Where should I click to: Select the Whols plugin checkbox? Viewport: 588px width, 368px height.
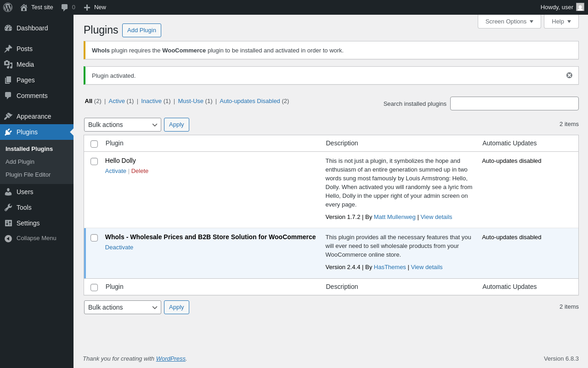click(94, 238)
